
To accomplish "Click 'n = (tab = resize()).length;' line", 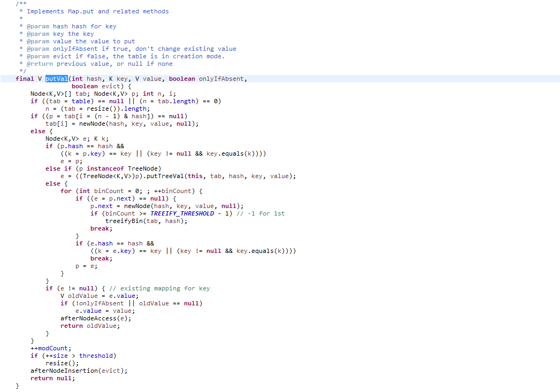I will pos(97,109).
